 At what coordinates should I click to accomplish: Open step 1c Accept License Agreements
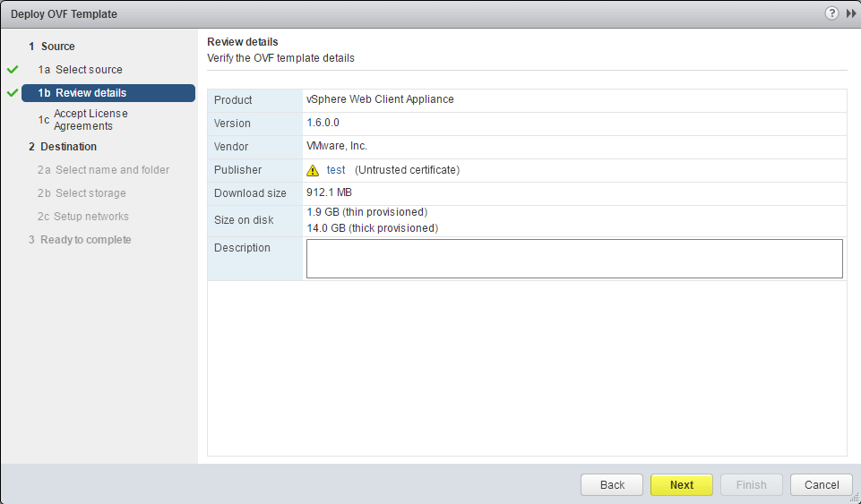tap(83, 120)
